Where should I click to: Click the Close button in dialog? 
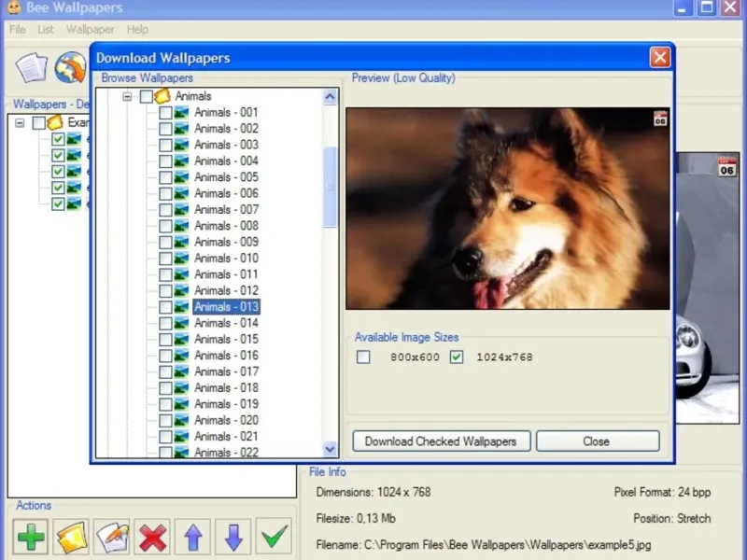pos(598,441)
